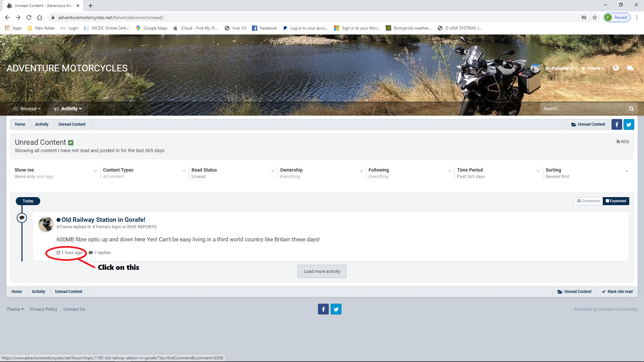Go to Activity in bottom breadcrumb

[x=39, y=292]
